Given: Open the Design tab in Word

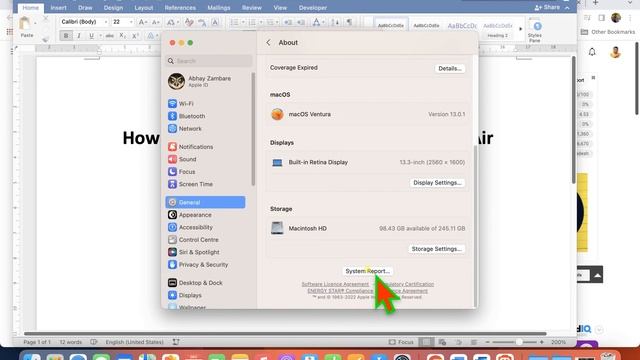Looking at the screenshot, I should (113, 8).
